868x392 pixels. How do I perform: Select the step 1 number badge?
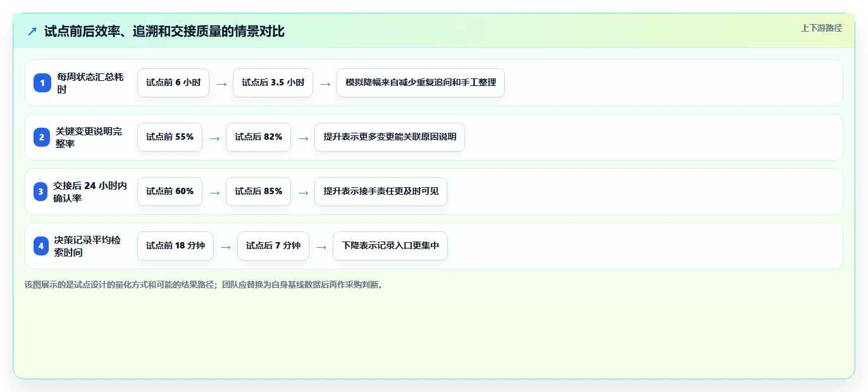pyautogui.click(x=42, y=83)
